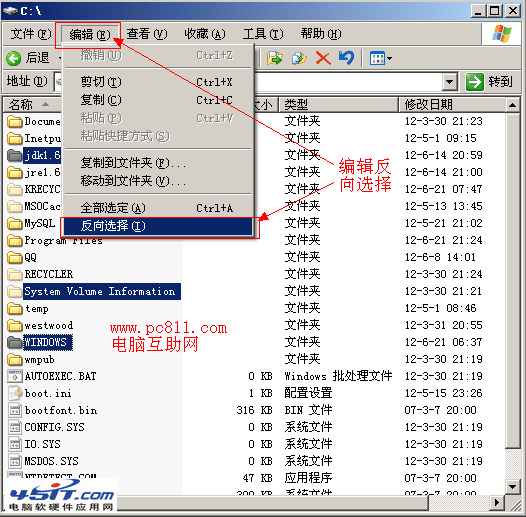Open the 帮助(H) menu
The width and height of the screenshot is (526, 517).
tap(321, 34)
